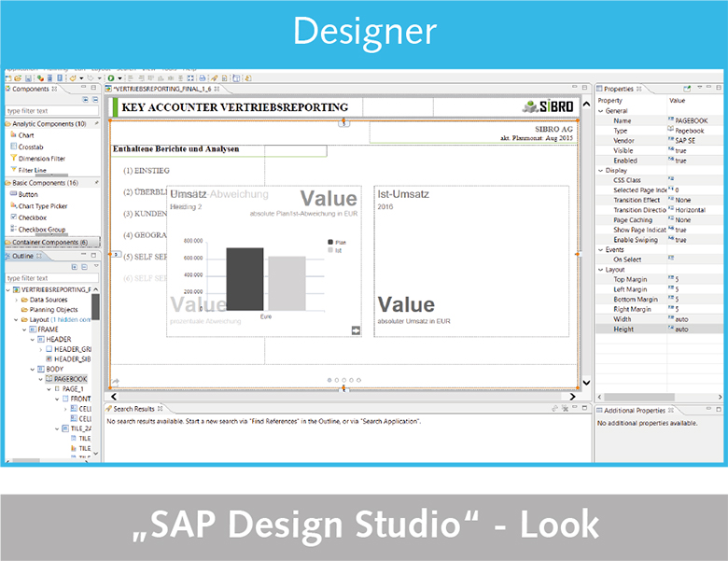Switch to the Outline tab
Viewport: 728px width, 561px height.
pyautogui.click(x=23, y=256)
